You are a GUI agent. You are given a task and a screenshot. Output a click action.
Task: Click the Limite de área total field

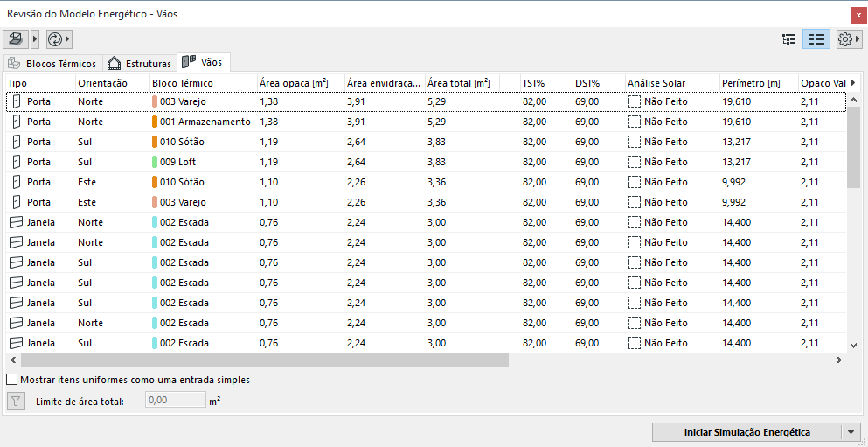click(175, 401)
